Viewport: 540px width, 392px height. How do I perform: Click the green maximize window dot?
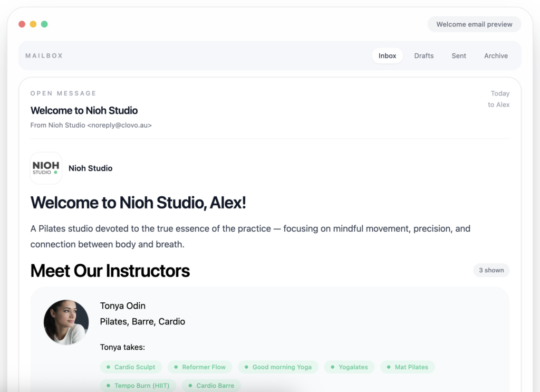tap(44, 24)
